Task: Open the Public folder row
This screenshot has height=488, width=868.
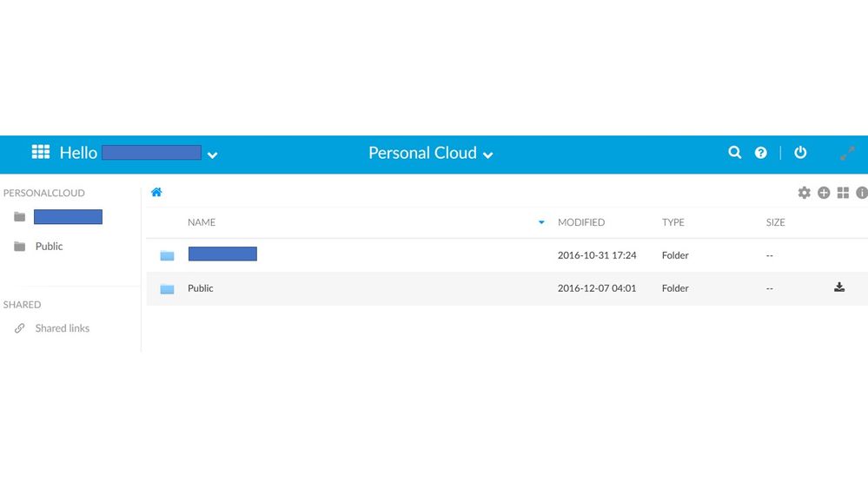Action: tap(201, 288)
